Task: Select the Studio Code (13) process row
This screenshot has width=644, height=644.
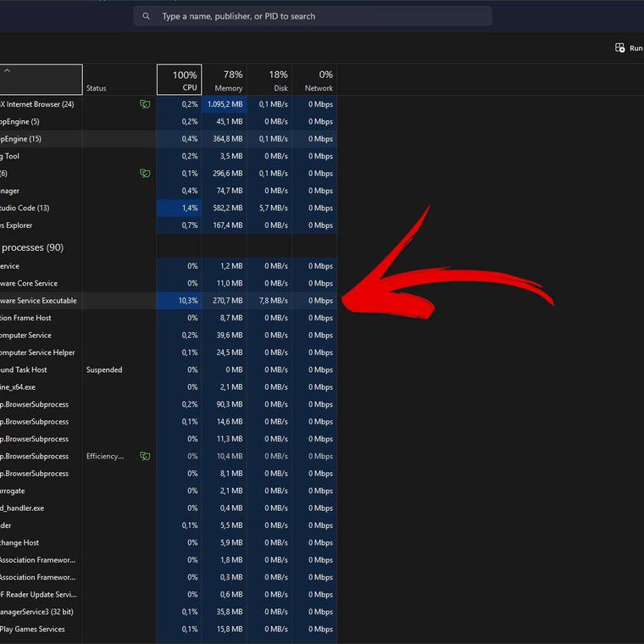Action: click(25, 208)
